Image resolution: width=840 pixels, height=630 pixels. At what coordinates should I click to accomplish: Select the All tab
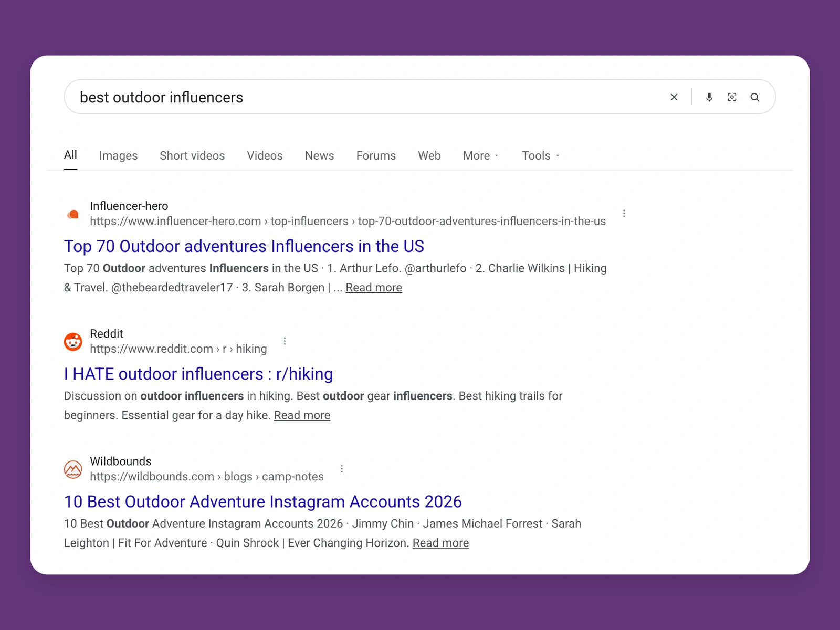(70, 155)
